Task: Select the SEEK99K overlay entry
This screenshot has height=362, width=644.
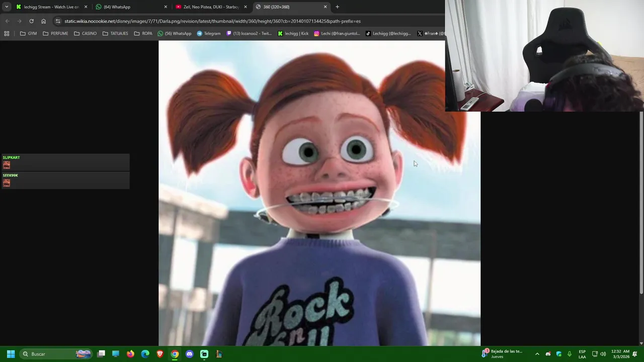Action: pyautogui.click(x=65, y=180)
